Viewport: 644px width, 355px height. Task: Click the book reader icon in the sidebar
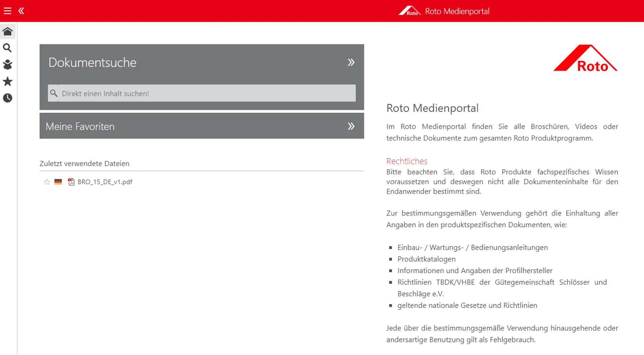tap(7, 64)
